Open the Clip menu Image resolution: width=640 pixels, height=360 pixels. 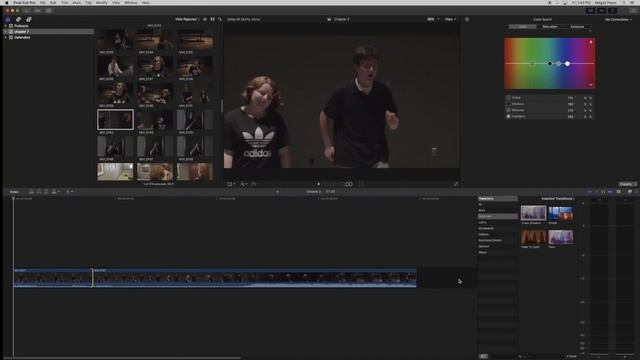tap(88, 2)
